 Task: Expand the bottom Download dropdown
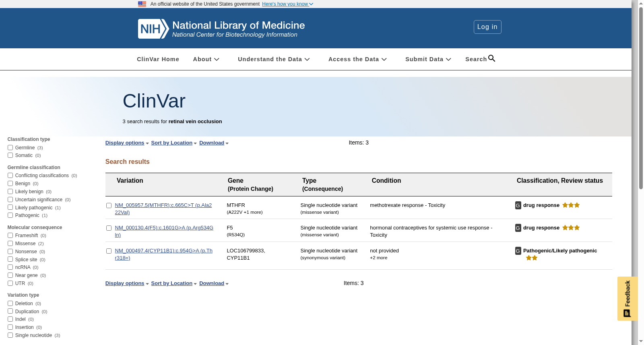click(214, 283)
